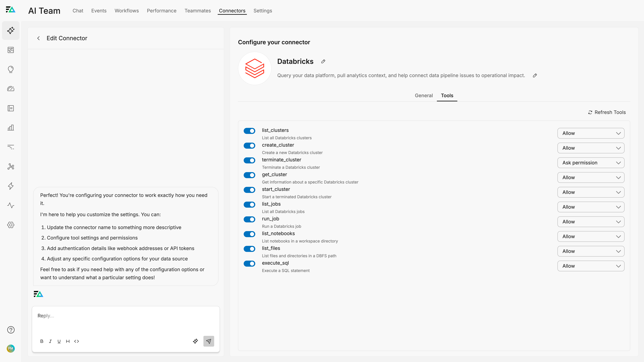The height and width of the screenshot is (362, 644).
Task: Toggle off list_notebooks tool
Action: (249, 234)
